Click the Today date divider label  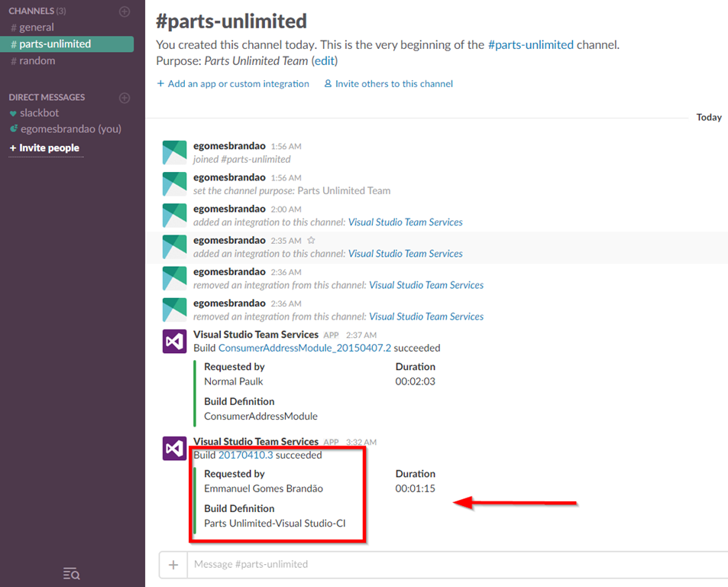(709, 118)
